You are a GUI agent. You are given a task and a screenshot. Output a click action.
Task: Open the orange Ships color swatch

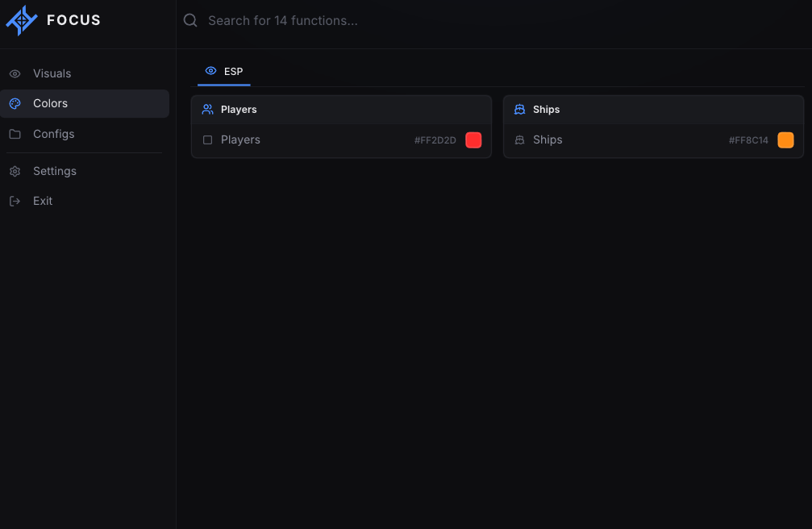(x=785, y=140)
